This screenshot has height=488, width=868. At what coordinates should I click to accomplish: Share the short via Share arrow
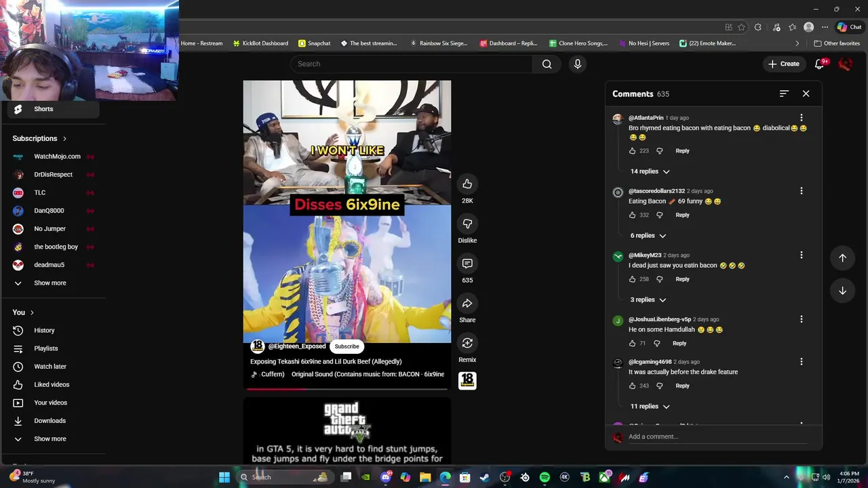467,303
